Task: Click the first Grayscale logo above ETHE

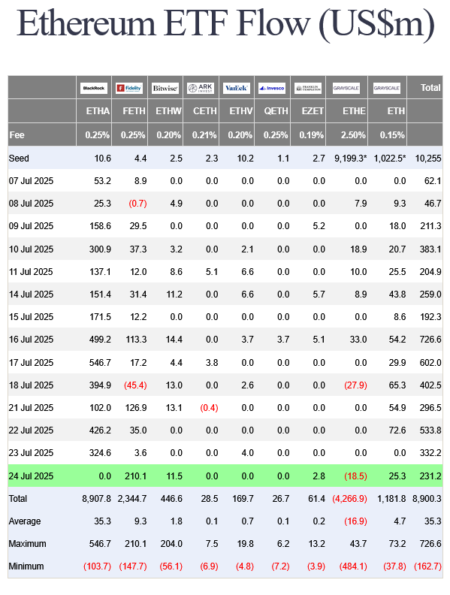Action: (346, 88)
